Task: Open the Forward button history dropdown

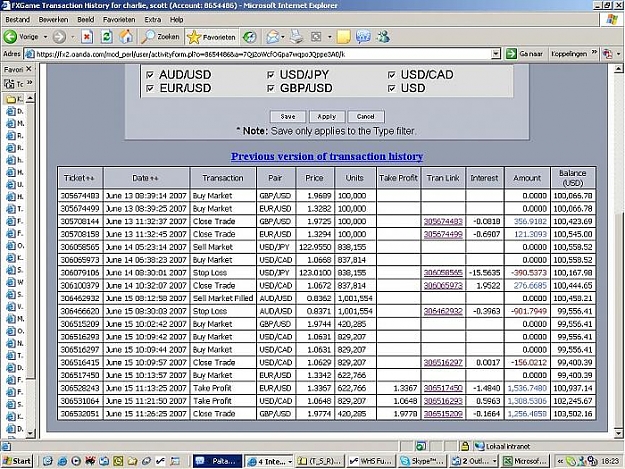Action: 73,37
